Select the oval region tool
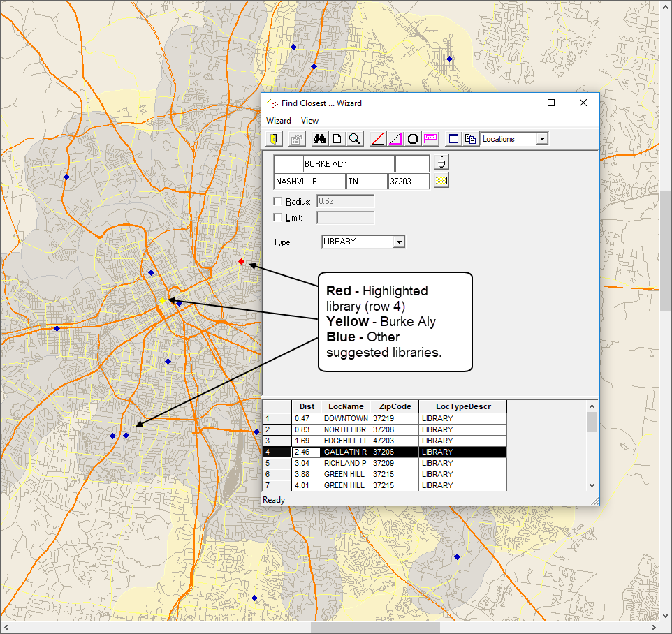This screenshot has height=634, width=672. [x=412, y=138]
